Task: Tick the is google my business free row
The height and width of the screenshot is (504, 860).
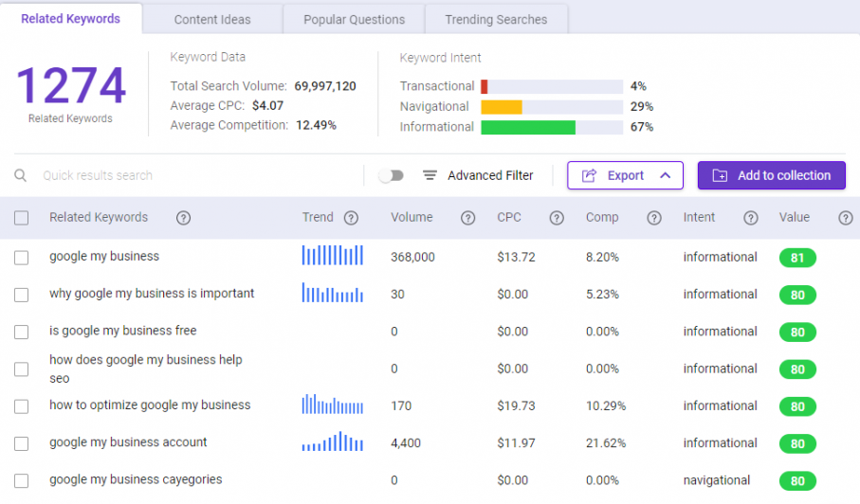Action: [22, 332]
